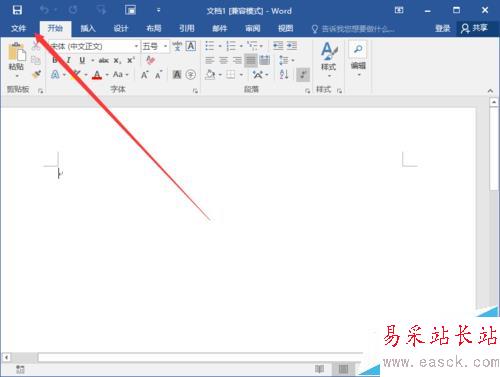Open the 字体 font dialog launcher
500x377 pixels.
195,91
